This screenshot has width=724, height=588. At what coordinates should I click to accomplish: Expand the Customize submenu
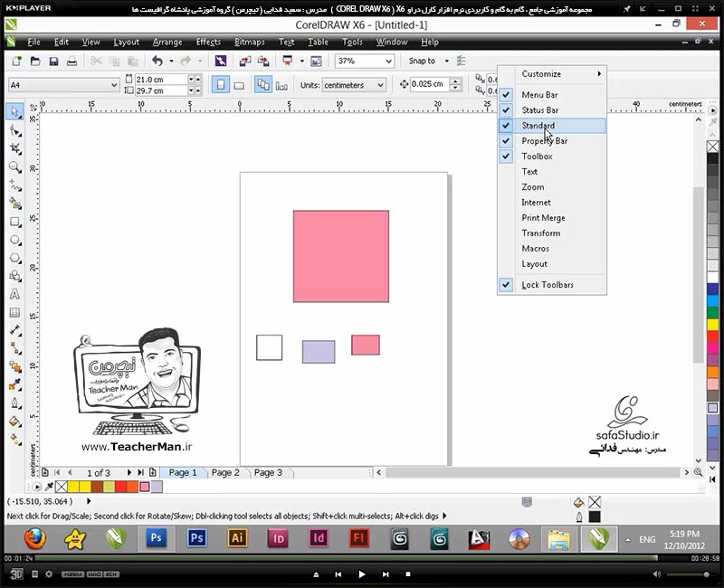pyautogui.click(x=552, y=74)
